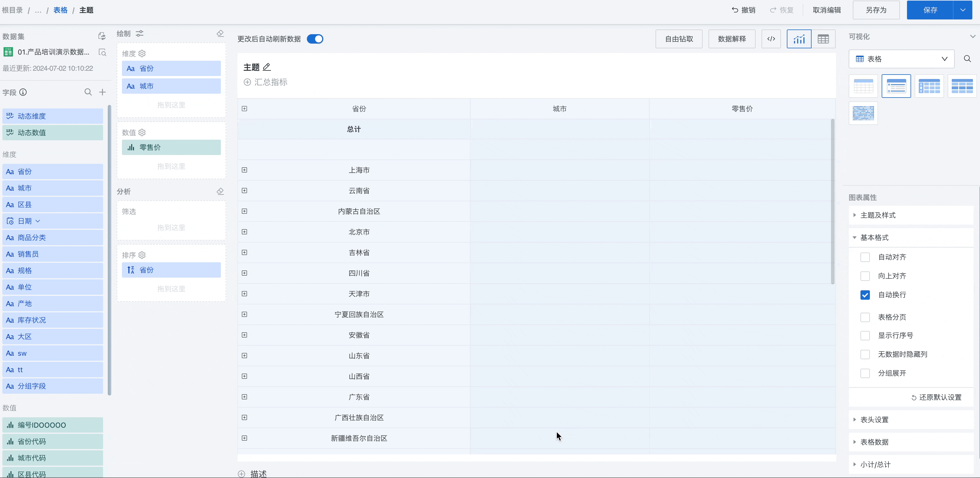The height and width of the screenshot is (478, 980).
Task: Open dataset preview icon next to 01.产品培训演示数据
Action: pos(102,52)
